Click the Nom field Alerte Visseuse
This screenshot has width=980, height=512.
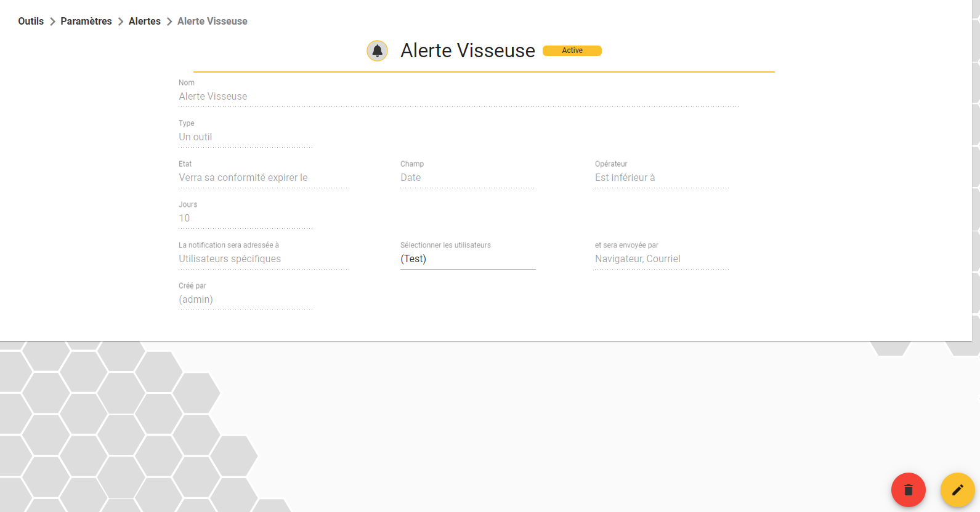tap(459, 97)
